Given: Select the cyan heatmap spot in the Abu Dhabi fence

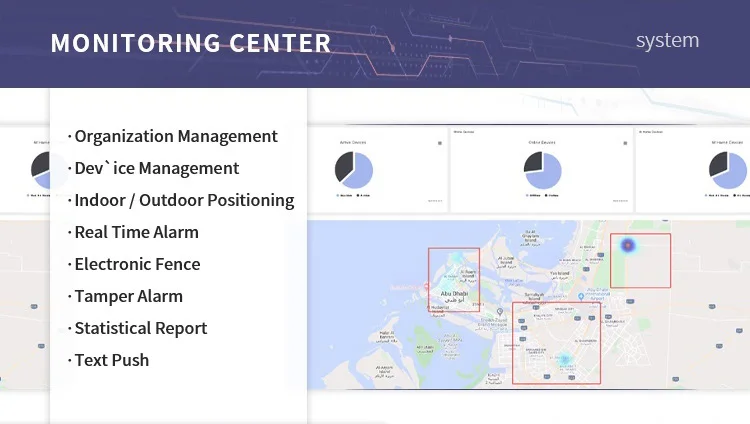Looking at the screenshot, I should coord(458,257).
